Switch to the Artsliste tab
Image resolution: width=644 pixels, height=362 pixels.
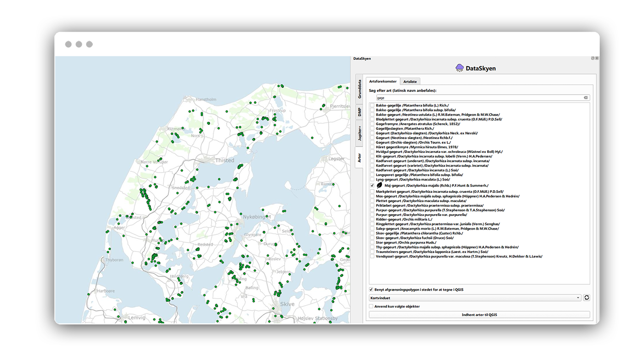pyautogui.click(x=410, y=81)
